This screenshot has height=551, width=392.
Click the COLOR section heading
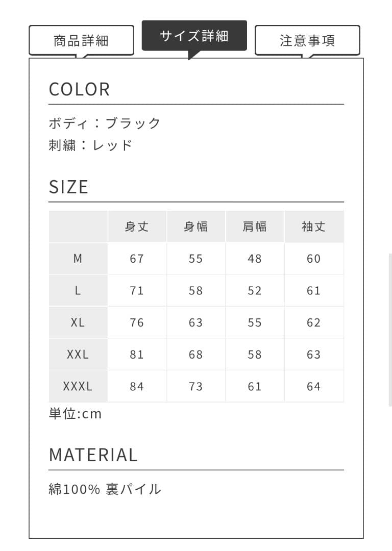tap(79, 89)
